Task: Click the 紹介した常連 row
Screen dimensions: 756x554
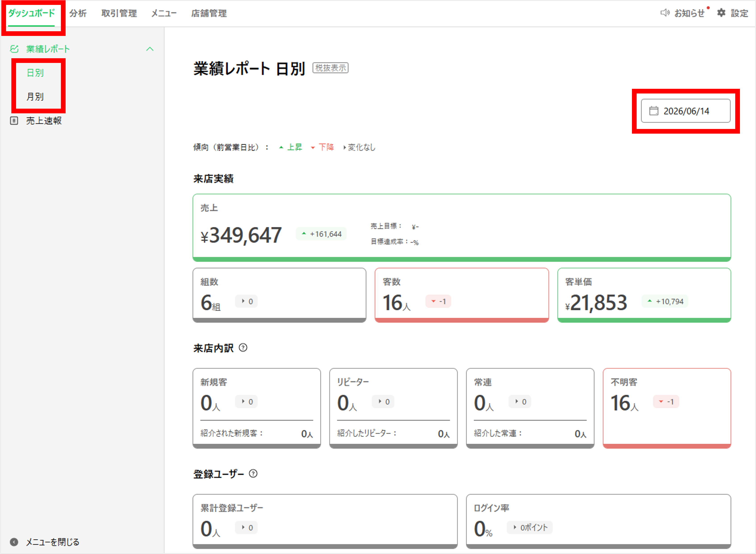Action: coord(530,433)
